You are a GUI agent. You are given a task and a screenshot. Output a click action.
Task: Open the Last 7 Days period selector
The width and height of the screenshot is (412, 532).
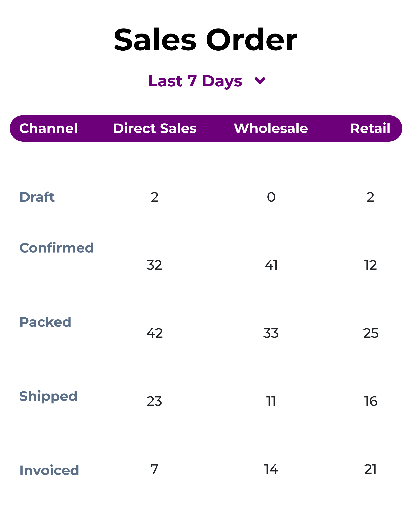[x=195, y=81]
